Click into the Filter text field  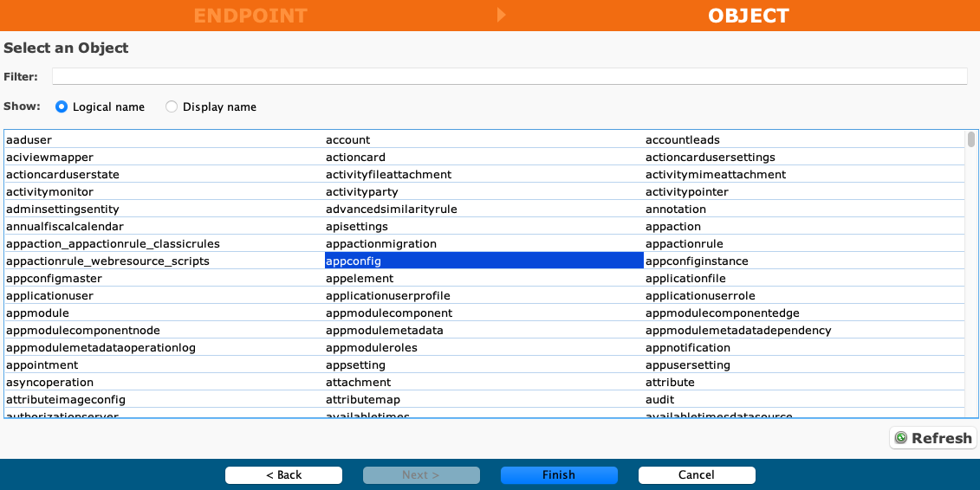point(509,77)
